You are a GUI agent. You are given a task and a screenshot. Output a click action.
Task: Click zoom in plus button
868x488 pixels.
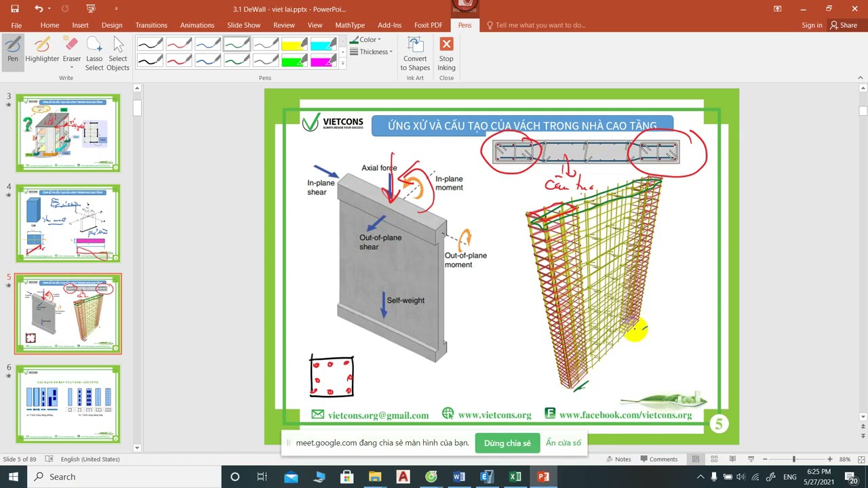pos(829,459)
